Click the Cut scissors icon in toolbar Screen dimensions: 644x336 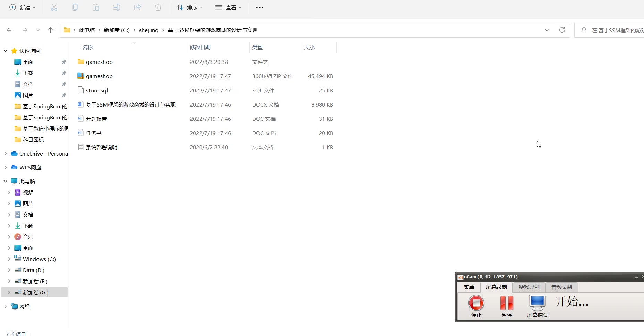coord(54,7)
